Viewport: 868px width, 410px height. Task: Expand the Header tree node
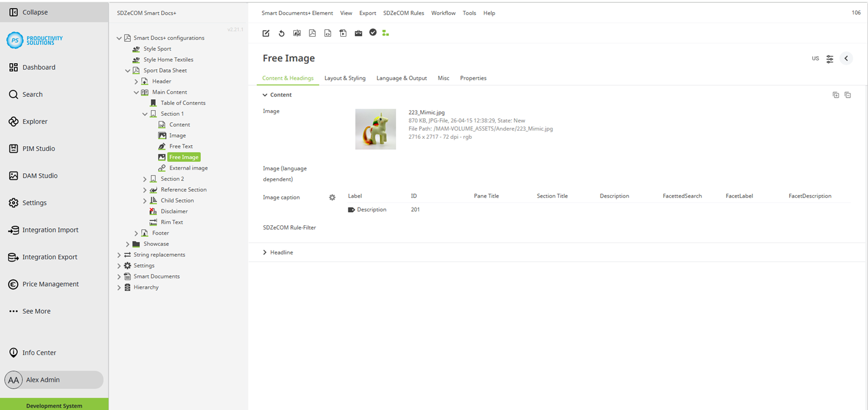click(137, 81)
